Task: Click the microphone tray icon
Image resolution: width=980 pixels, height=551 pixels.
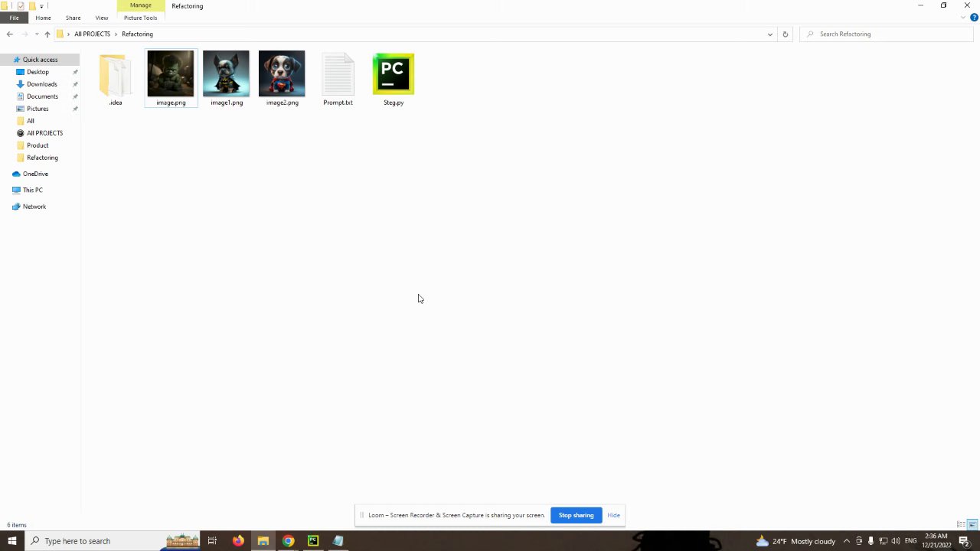Action: [x=871, y=541]
